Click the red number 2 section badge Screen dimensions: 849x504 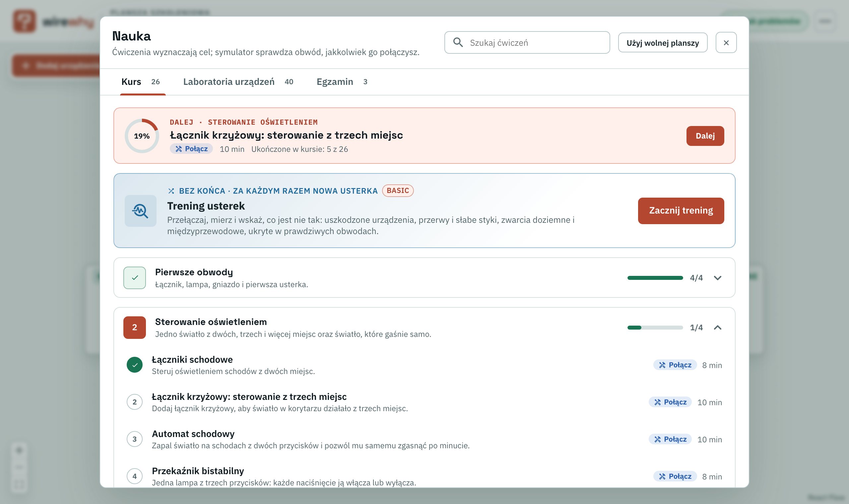[x=135, y=327]
